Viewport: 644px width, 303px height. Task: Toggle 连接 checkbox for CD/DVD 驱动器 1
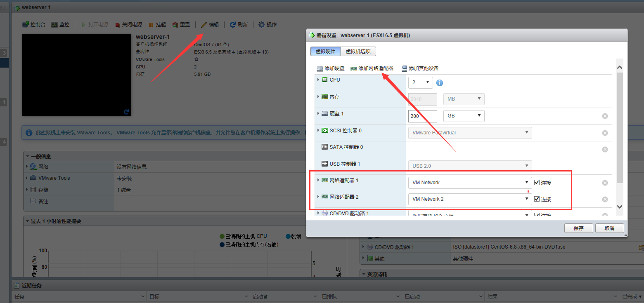coord(537,215)
